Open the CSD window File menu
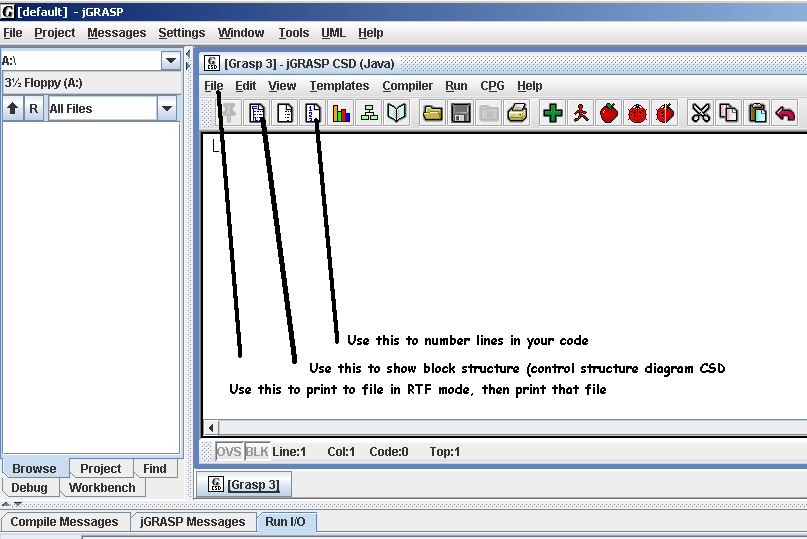 214,86
